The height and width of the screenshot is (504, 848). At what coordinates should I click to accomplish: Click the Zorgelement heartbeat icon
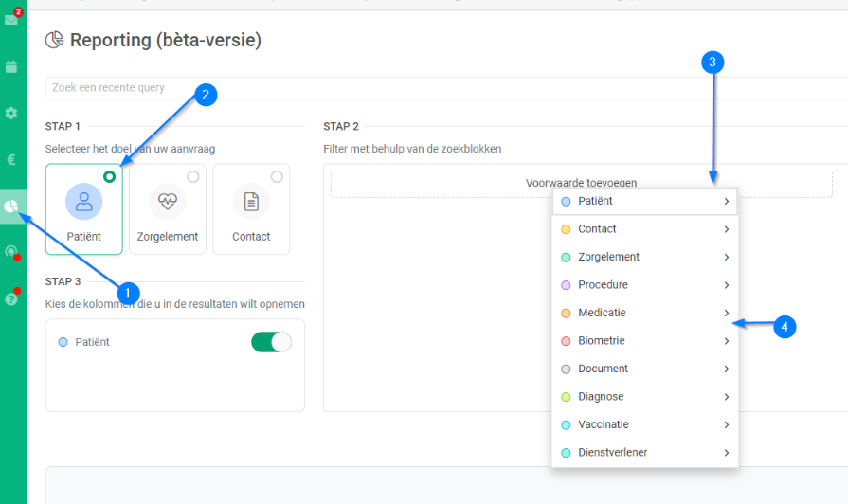coord(168,201)
